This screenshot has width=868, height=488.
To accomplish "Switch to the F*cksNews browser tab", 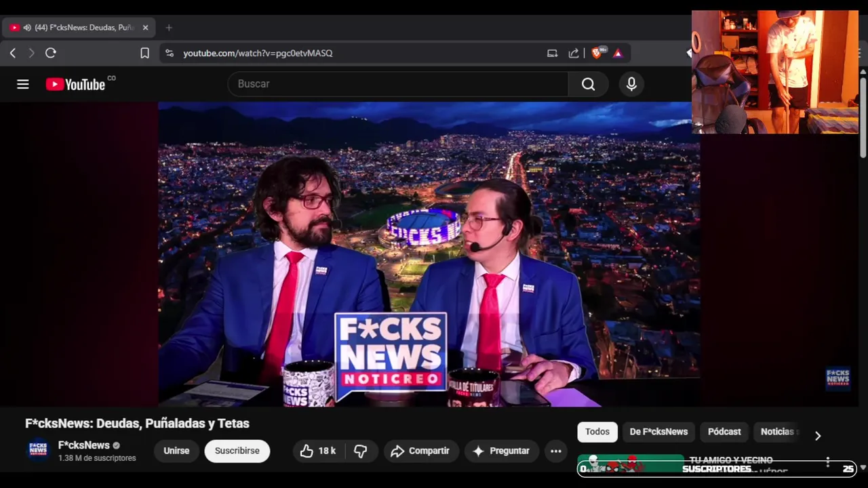I will pos(79,28).
